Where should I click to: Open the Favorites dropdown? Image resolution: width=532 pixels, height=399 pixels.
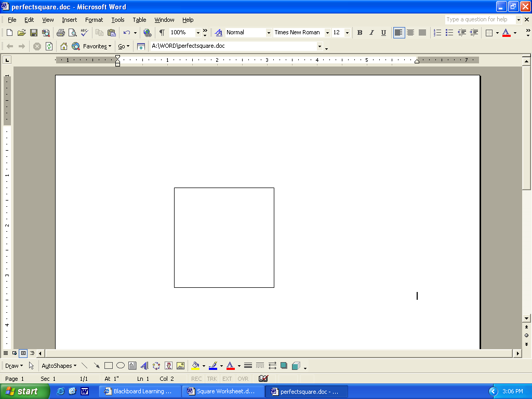click(x=97, y=46)
